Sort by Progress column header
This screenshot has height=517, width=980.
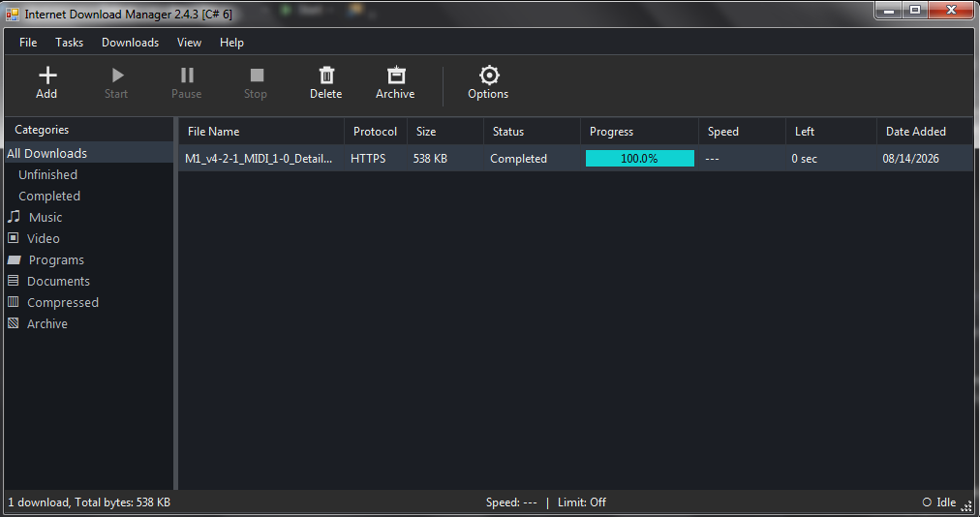coord(639,132)
